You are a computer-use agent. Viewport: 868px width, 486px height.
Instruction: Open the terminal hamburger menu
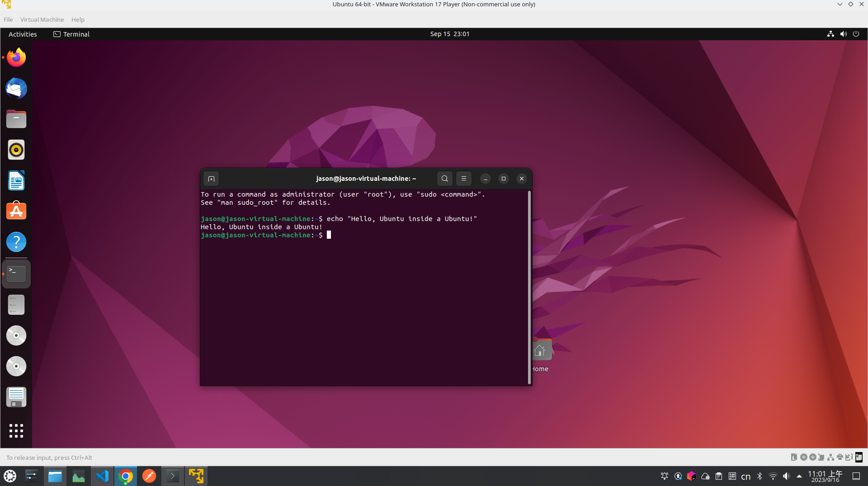[x=464, y=179]
